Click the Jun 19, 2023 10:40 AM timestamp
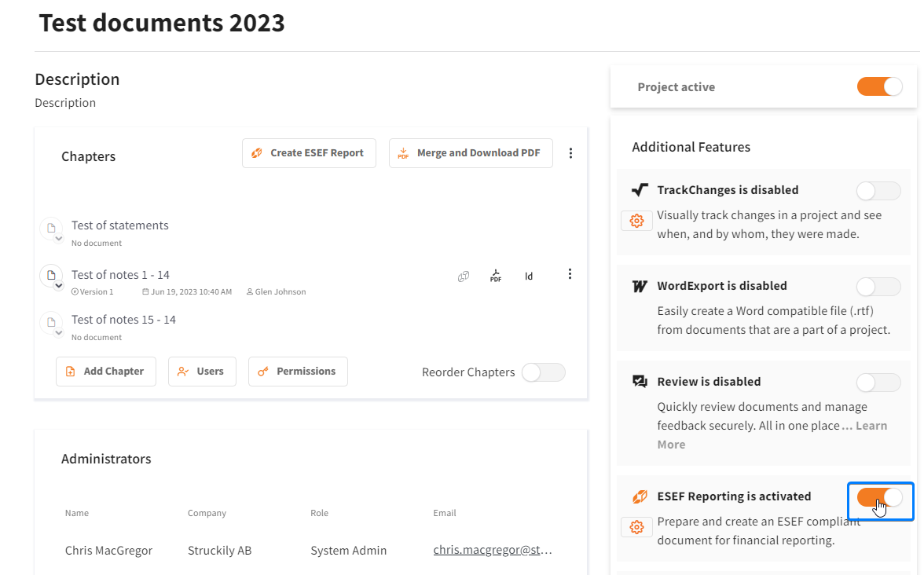Screen dimensions: 924x575 187,291
